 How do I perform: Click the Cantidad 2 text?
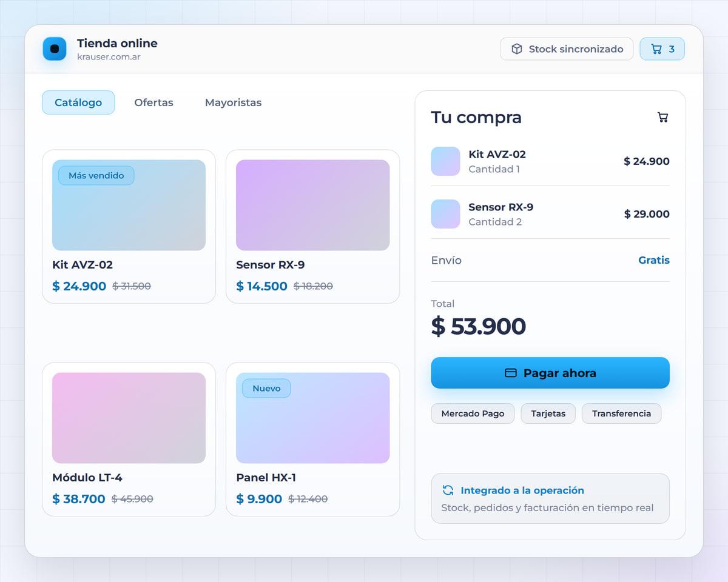point(495,222)
